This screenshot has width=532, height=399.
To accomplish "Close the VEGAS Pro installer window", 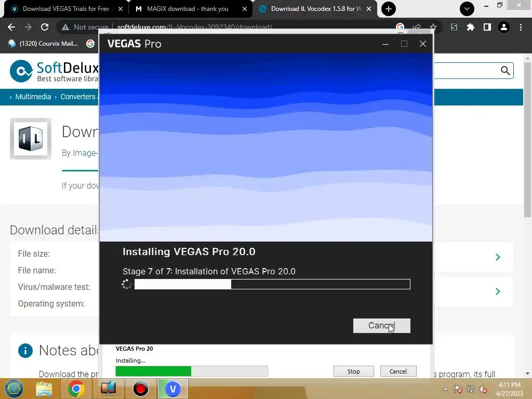I will [x=423, y=44].
